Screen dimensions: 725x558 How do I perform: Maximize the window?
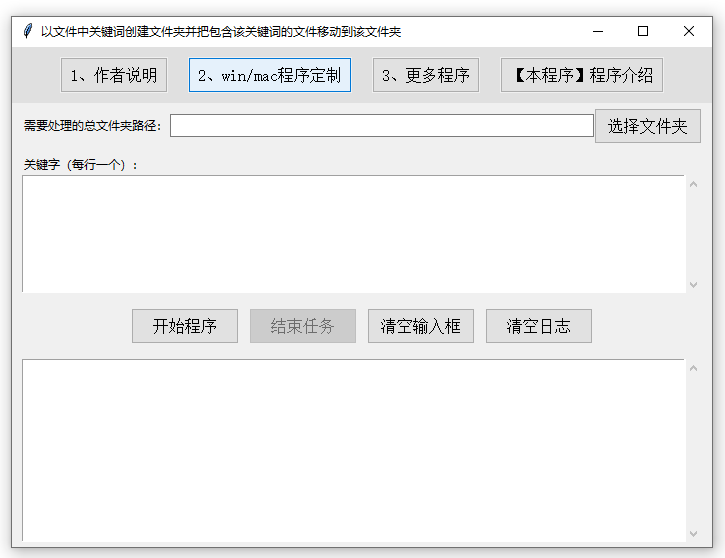[643, 31]
